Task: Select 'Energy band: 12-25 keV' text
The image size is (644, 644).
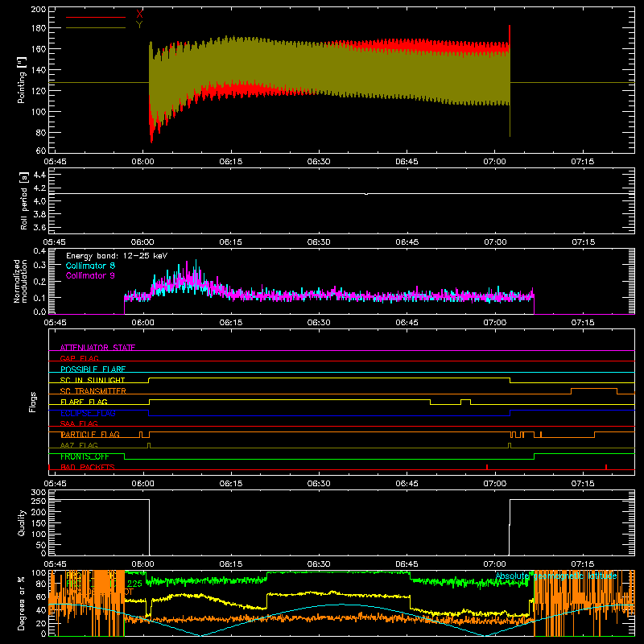Action: coord(117,256)
